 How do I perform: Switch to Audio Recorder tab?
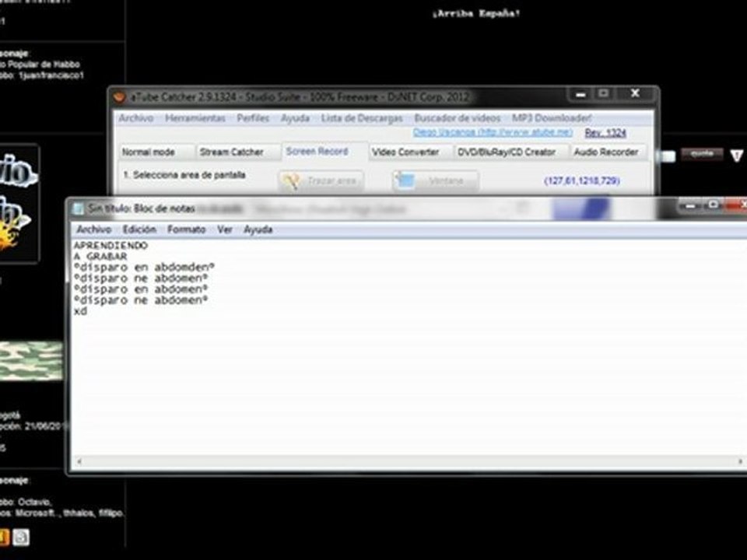[x=608, y=152]
